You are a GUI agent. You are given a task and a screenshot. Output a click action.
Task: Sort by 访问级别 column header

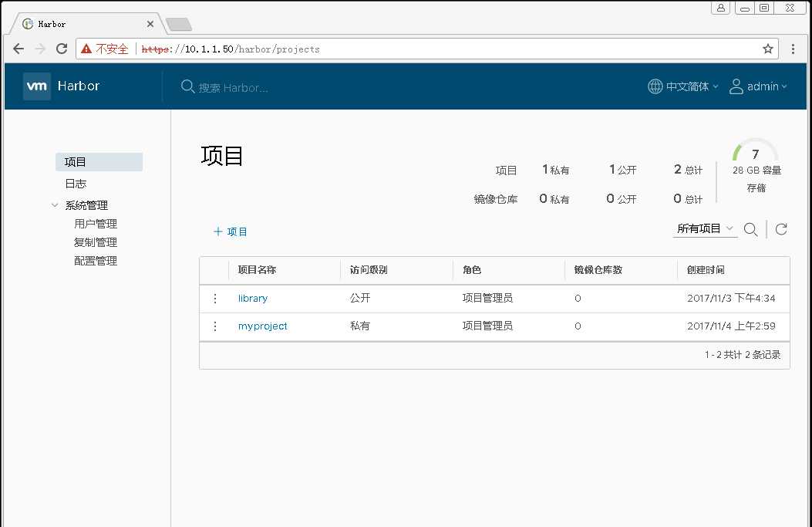point(369,270)
